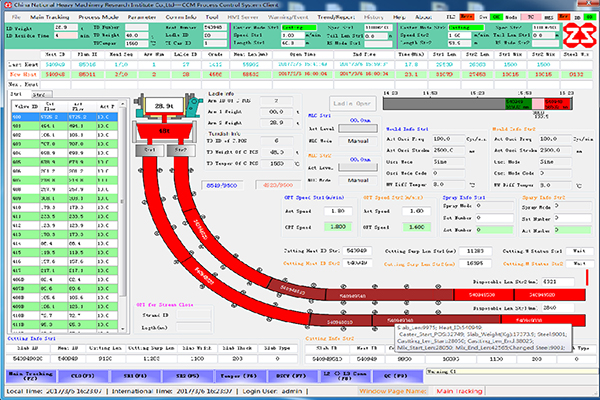
Task: Select valve row 401 in the table
Action: [64, 126]
